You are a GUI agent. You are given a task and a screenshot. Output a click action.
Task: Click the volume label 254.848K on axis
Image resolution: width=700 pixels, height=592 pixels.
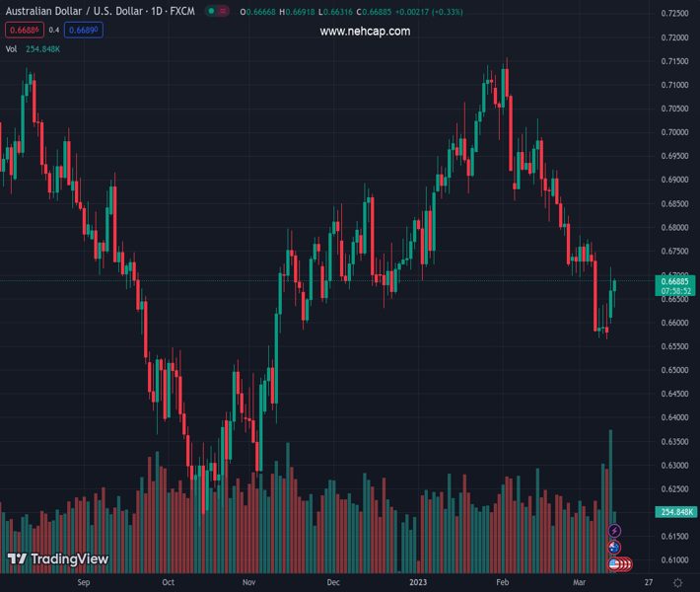tap(675, 512)
